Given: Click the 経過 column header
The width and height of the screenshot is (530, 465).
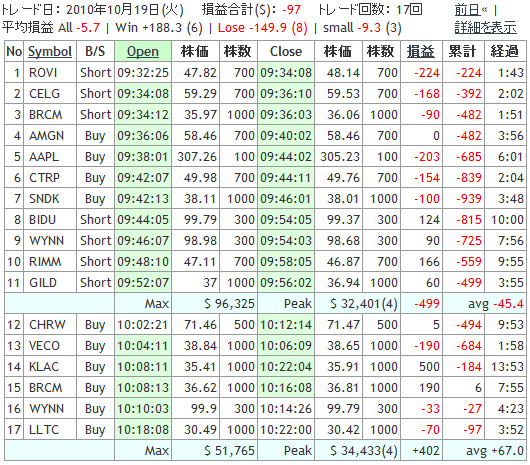Looking at the screenshot, I should (505, 51).
